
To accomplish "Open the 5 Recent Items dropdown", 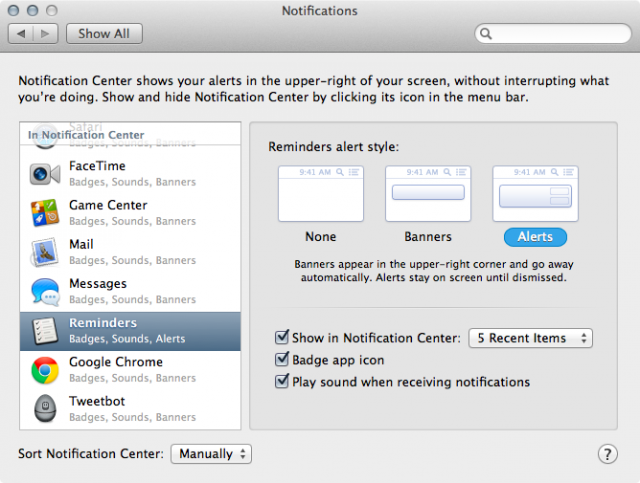I will point(531,338).
